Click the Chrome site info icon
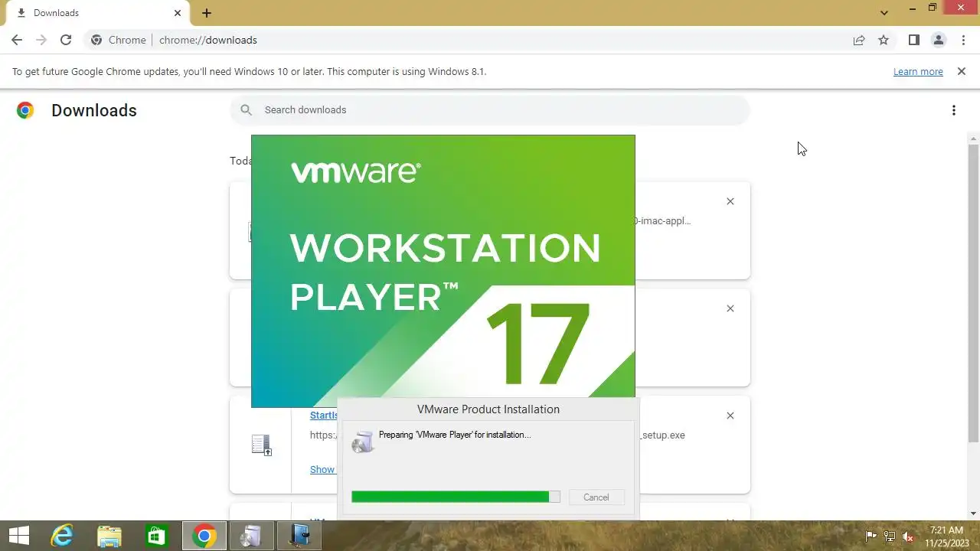 coord(96,40)
